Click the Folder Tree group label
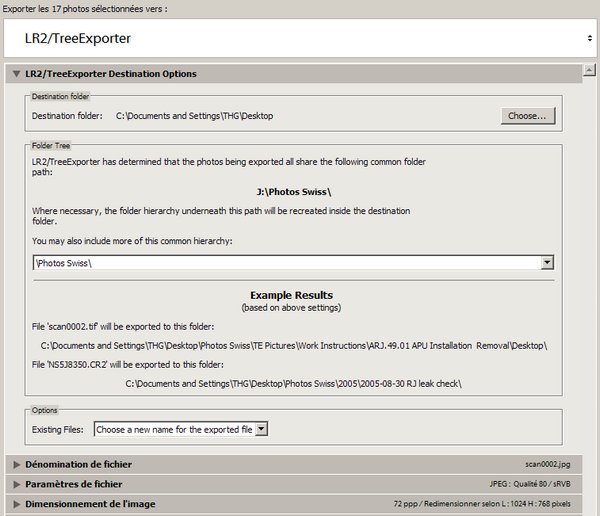Image resolution: width=600 pixels, height=516 pixels. pyautogui.click(x=51, y=145)
